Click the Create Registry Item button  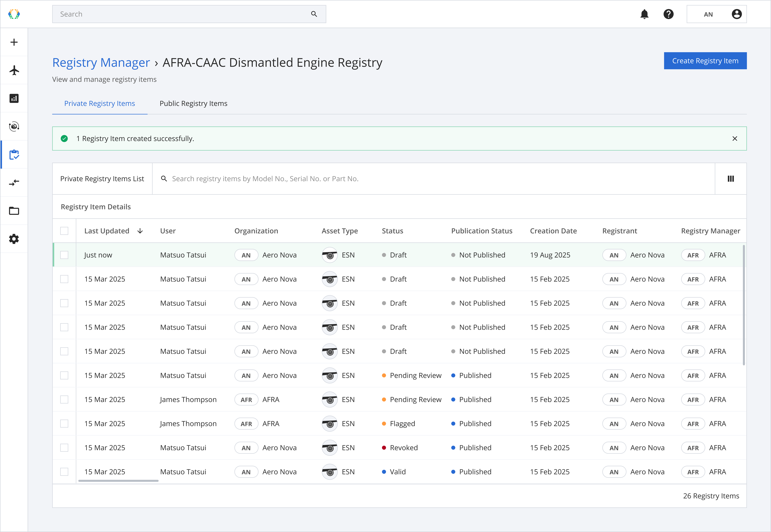[705, 61]
